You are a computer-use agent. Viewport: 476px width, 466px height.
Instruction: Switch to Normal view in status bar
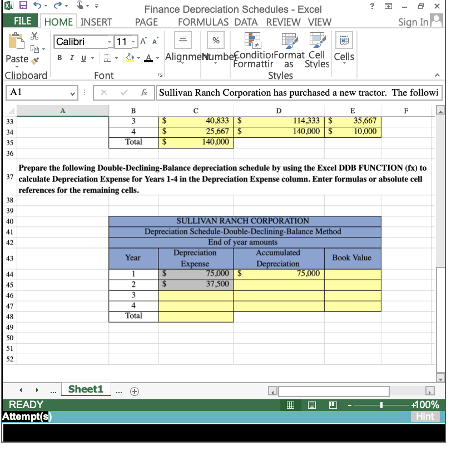click(290, 405)
